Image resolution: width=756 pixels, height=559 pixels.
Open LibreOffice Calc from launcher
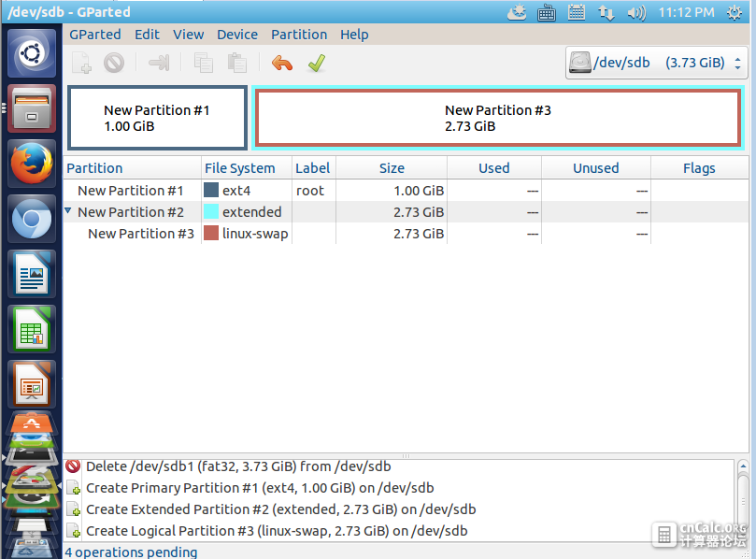[x=32, y=329]
